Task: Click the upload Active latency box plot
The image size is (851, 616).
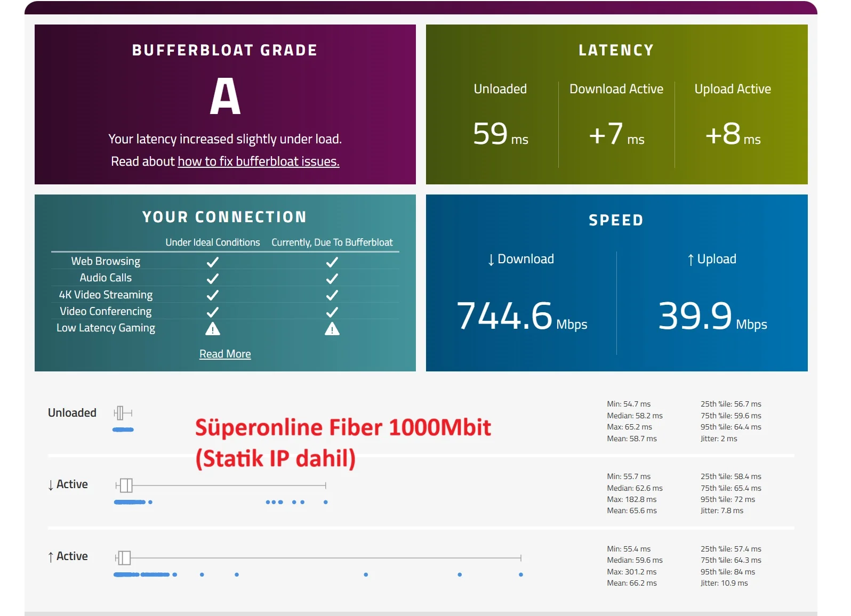Action: [318, 558]
